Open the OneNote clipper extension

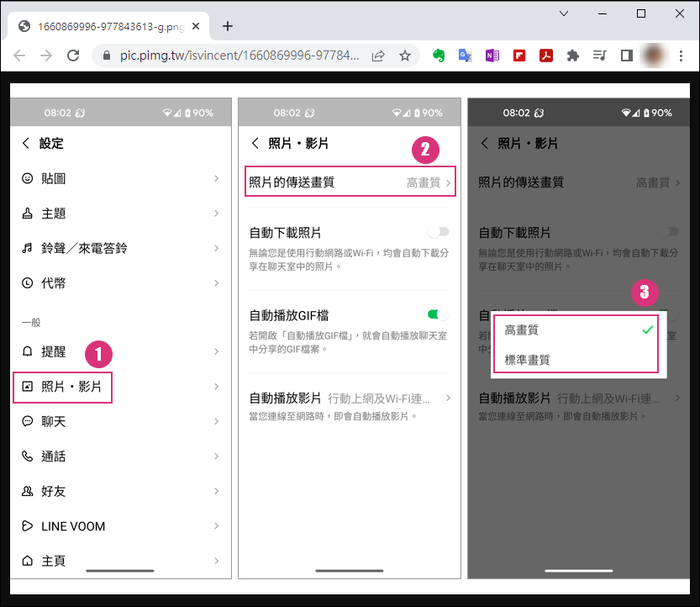tap(492, 55)
